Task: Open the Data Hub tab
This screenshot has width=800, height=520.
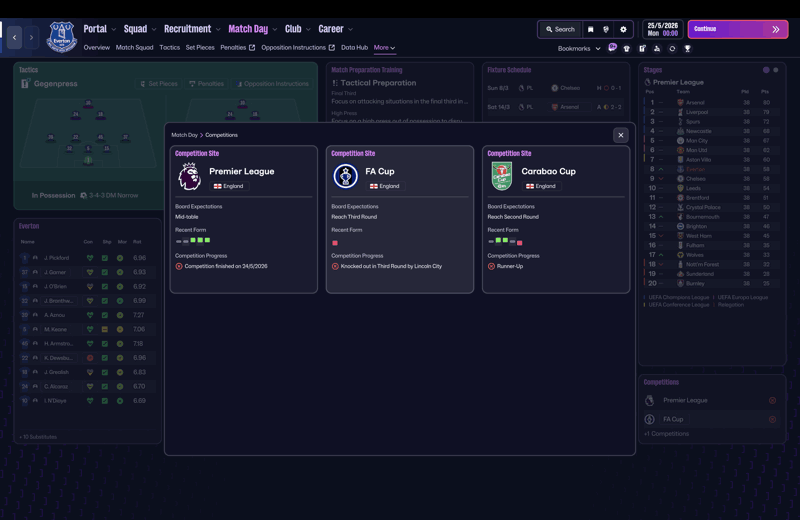Action: 354,47
